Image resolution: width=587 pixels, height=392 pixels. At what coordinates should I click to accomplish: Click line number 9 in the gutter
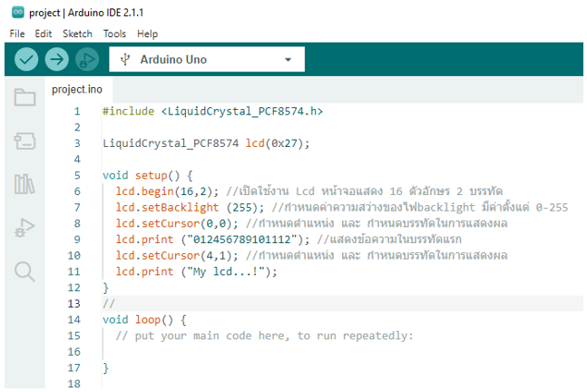[x=77, y=240]
